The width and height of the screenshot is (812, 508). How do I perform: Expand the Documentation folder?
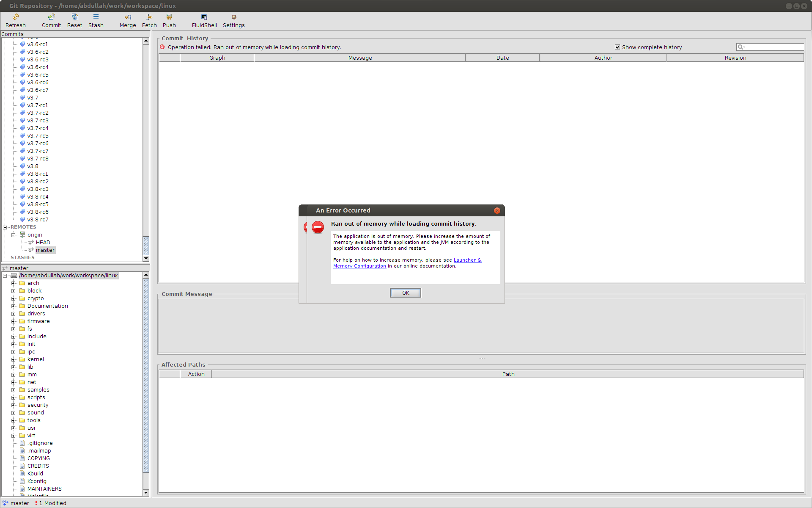point(13,306)
